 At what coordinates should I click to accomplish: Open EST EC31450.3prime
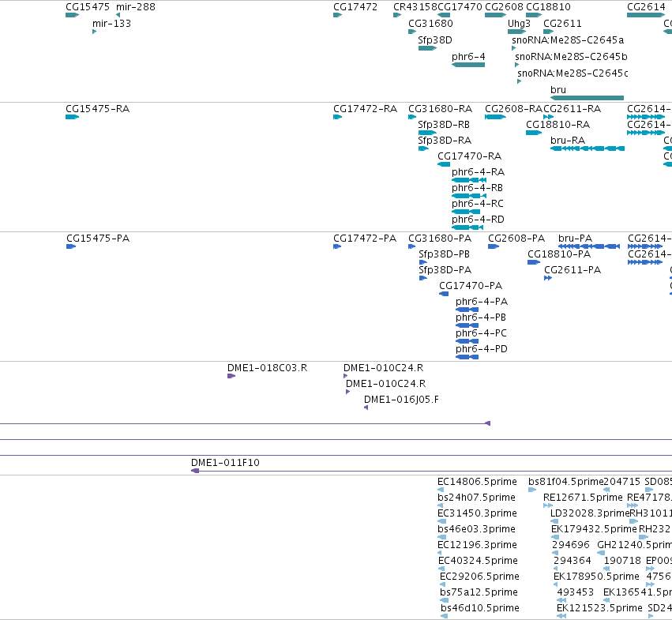click(x=442, y=522)
